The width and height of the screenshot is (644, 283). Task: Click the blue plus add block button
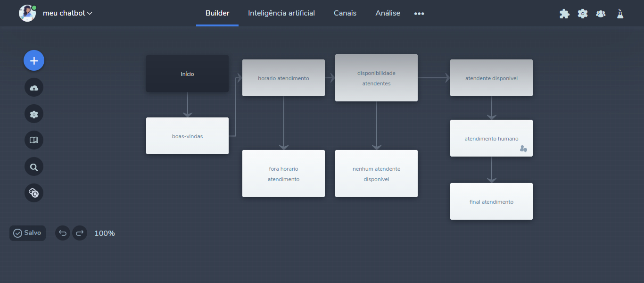coord(34,60)
